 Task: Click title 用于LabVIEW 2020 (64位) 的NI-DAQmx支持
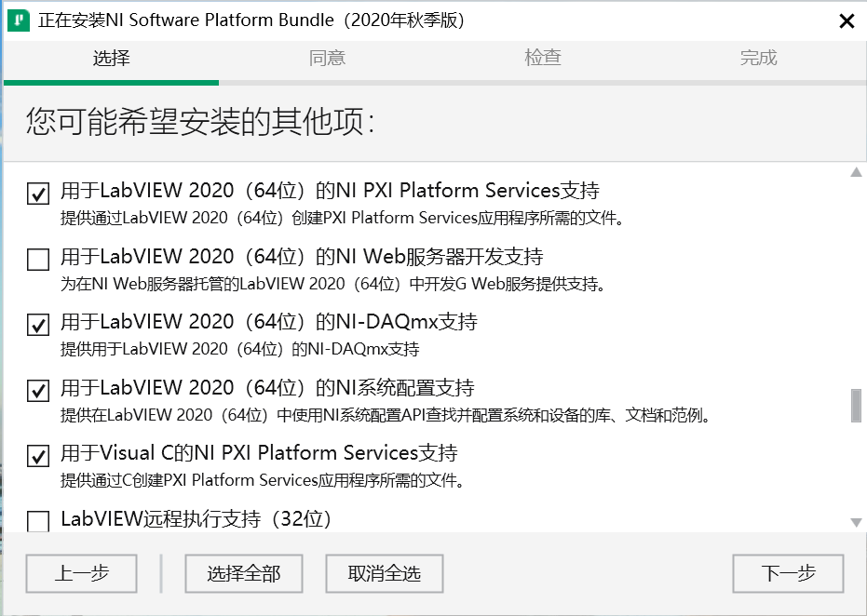[x=269, y=322]
